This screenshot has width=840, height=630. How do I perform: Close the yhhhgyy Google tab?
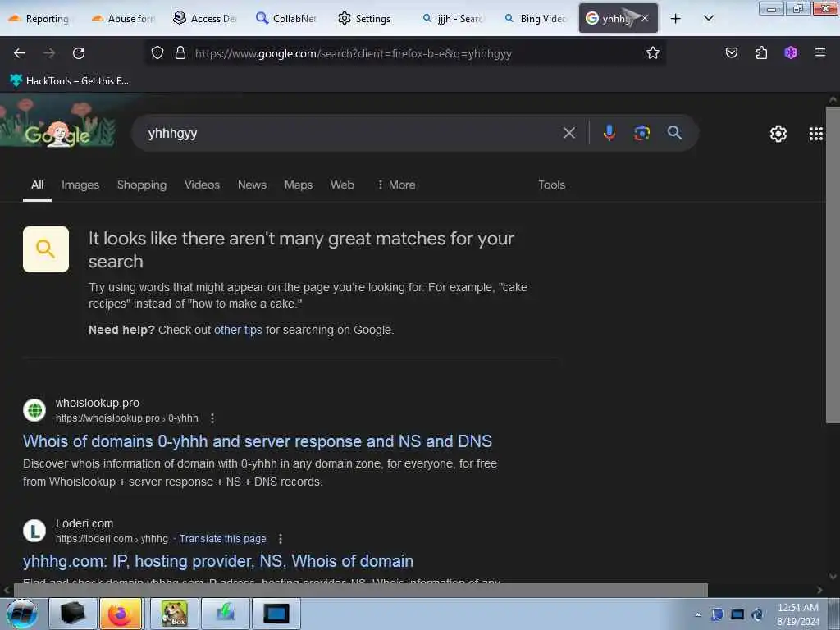pyautogui.click(x=645, y=18)
